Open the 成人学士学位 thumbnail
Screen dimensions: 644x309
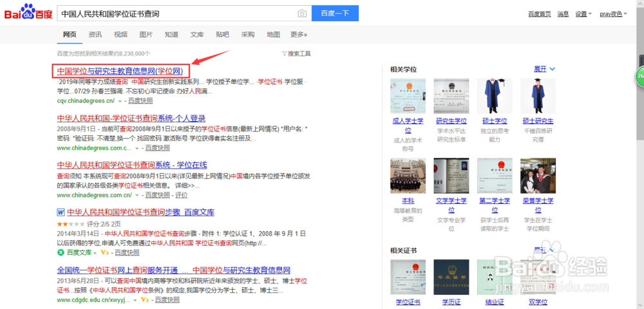tap(408, 96)
